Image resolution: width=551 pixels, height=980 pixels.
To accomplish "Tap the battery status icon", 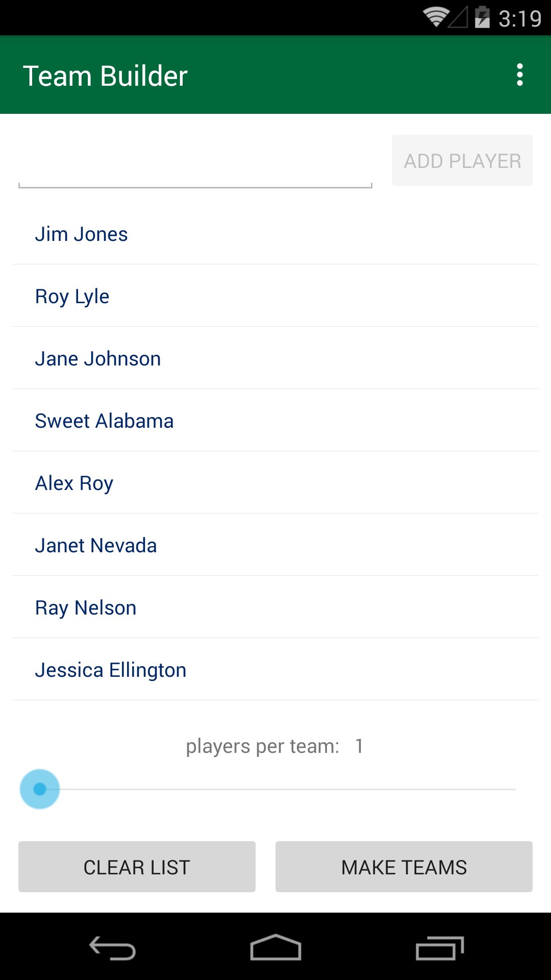I will click(x=482, y=17).
